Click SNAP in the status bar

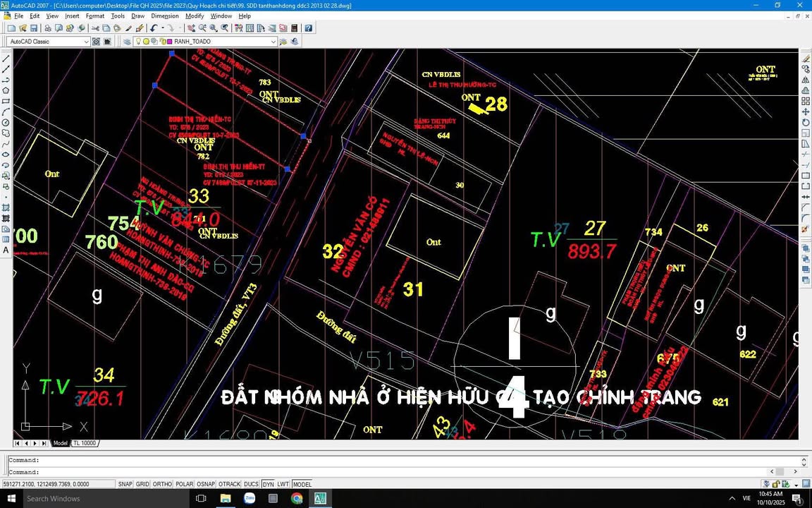[x=125, y=484]
